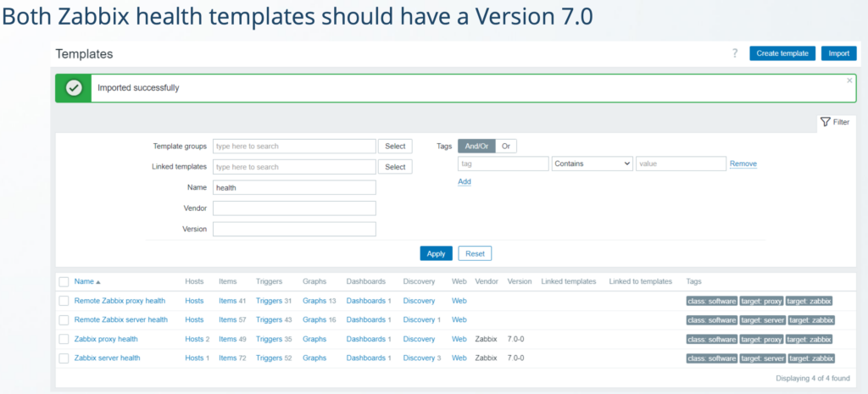Viewport: 868px width, 394px height.
Task: Click Select next to Linked templates
Action: (395, 167)
